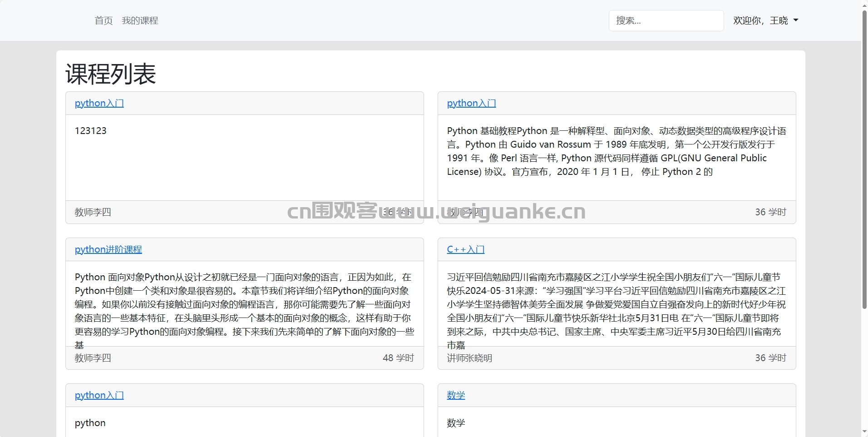Click the 36 学时 label on the C++入门 card

pos(770,358)
